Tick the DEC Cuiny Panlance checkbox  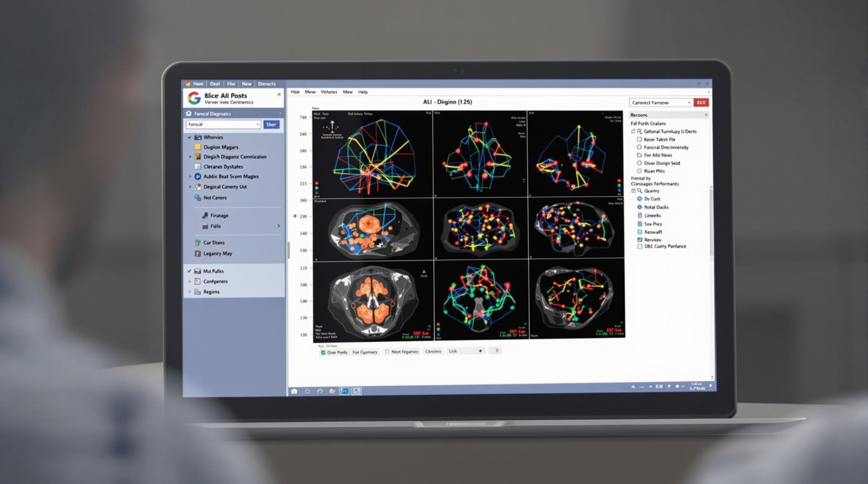click(640, 246)
